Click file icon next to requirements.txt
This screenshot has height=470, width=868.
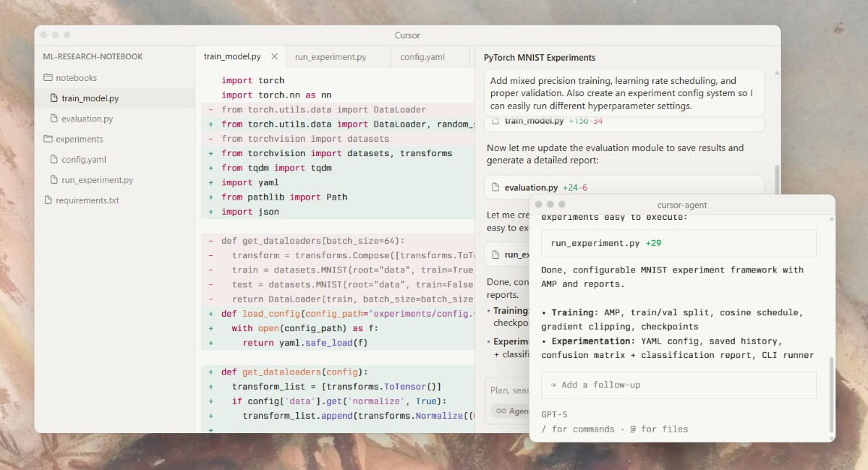pos(48,200)
